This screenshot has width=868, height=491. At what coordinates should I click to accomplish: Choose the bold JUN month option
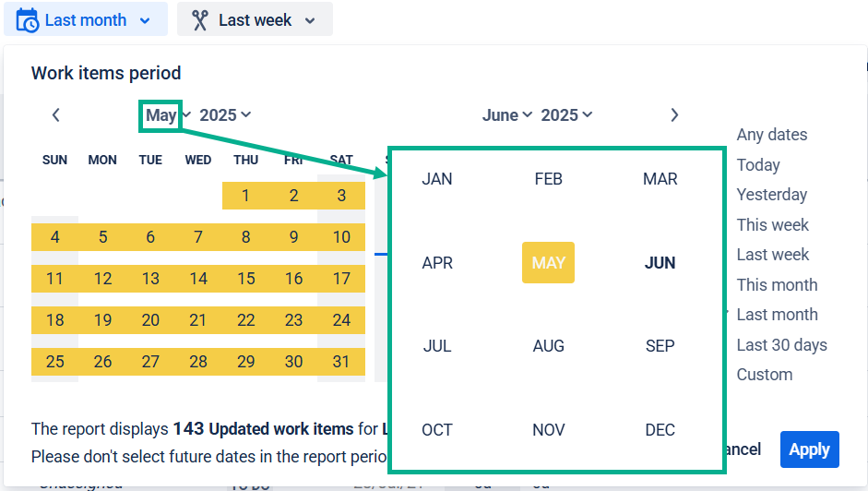click(660, 263)
